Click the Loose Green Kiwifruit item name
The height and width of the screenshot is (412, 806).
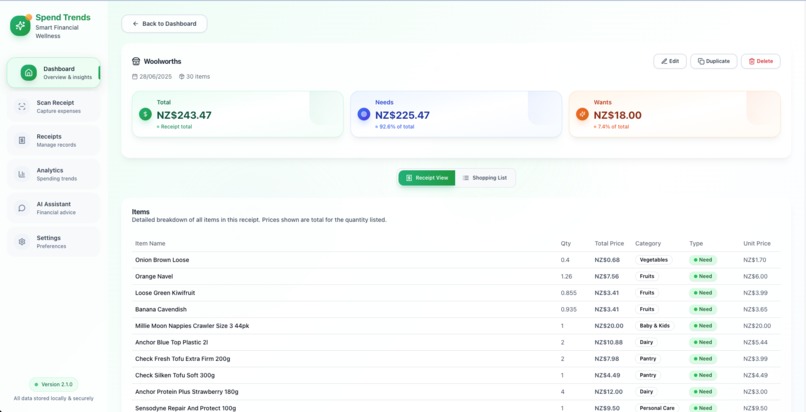tap(165, 293)
